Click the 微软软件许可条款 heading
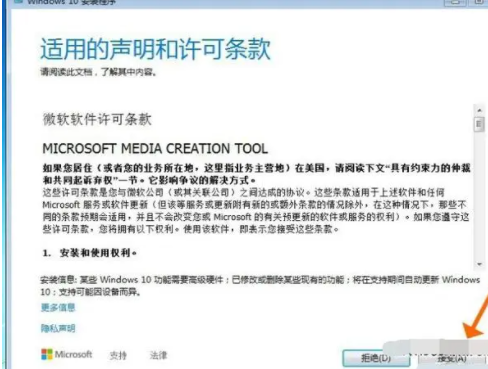The width and height of the screenshot is (488, 369). tap(97, 119)
